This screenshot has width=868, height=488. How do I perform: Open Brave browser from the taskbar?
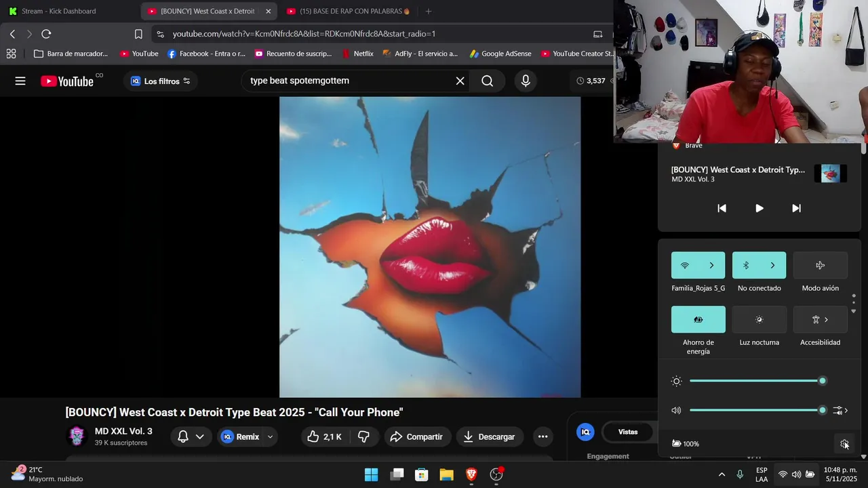click(471, 474)
